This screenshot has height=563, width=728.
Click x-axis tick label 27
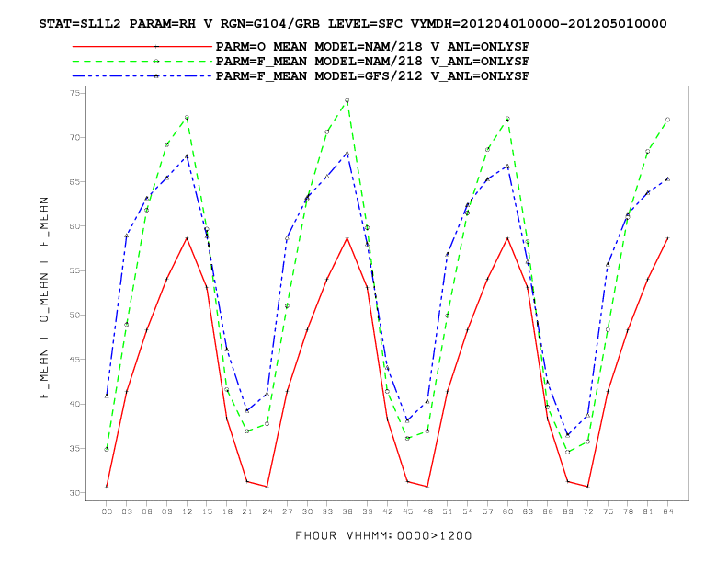(x=287, y=511)
